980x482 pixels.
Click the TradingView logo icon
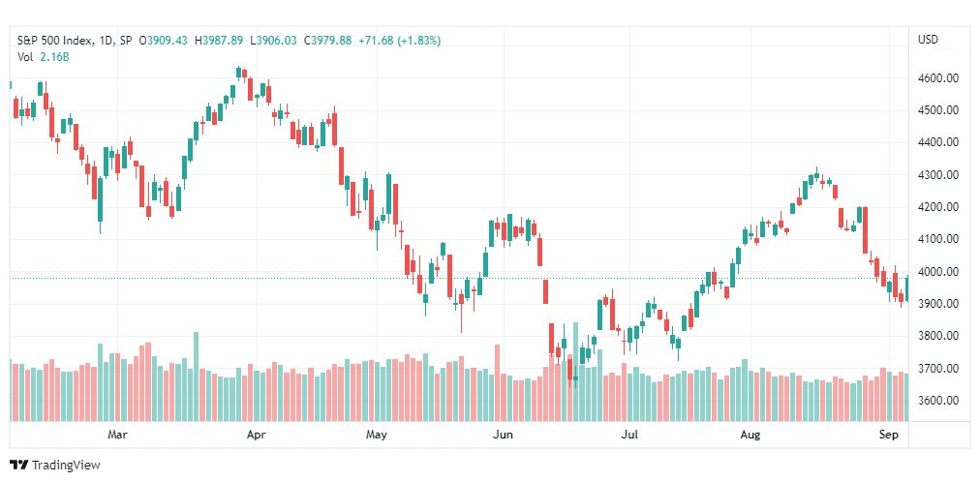[x=19, y=466]
